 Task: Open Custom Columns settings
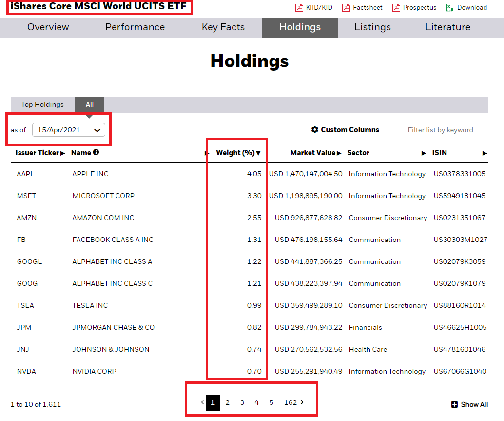(345, 130)
